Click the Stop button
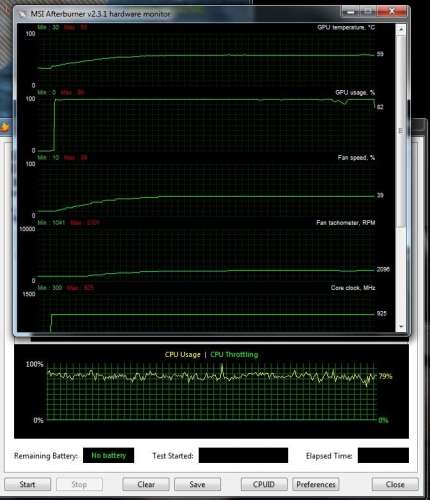This screenshot has height=500, width=430. pyautogui.click(x=79, y=484)
